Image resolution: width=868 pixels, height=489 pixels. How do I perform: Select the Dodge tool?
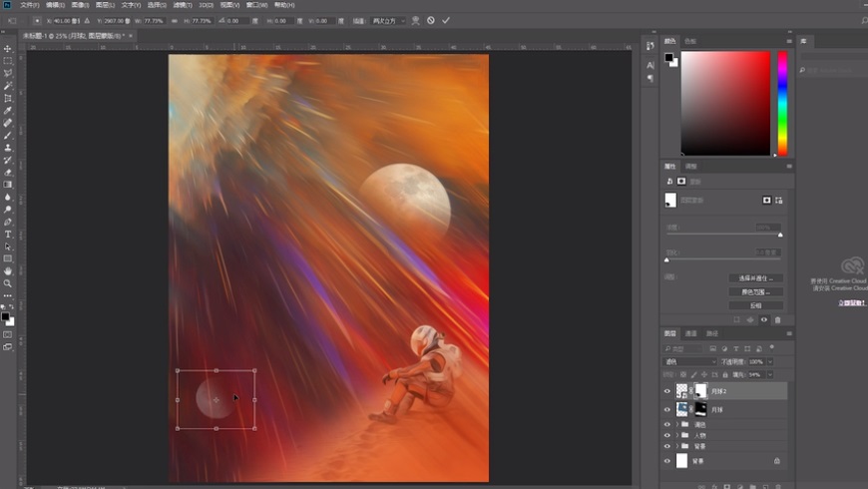(x=8, y=210)
